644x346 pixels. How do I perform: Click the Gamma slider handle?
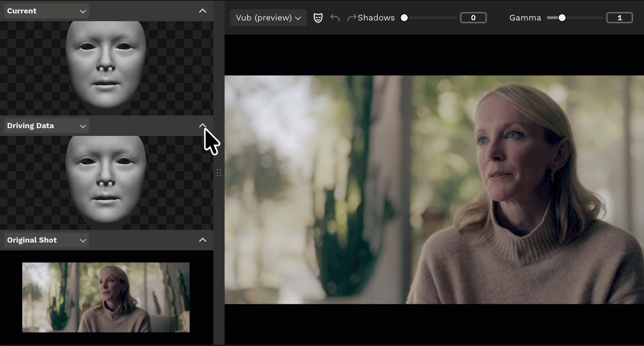562,18
